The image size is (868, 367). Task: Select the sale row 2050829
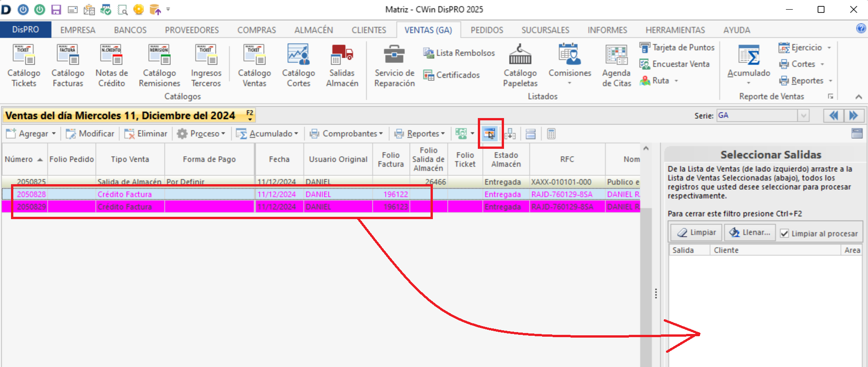click(32, 207)
